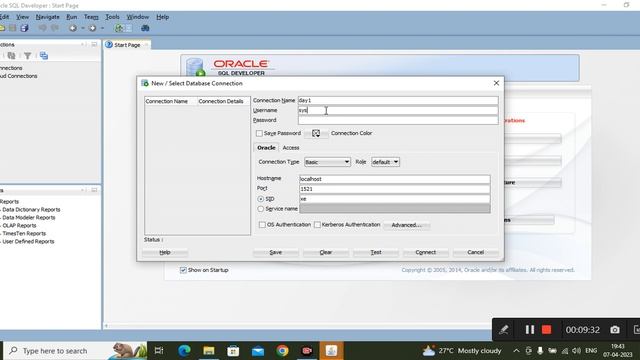Click the Filter funnel icon in the Connections panel
Screen dimensions: 640x360
[x=27, y=56]
